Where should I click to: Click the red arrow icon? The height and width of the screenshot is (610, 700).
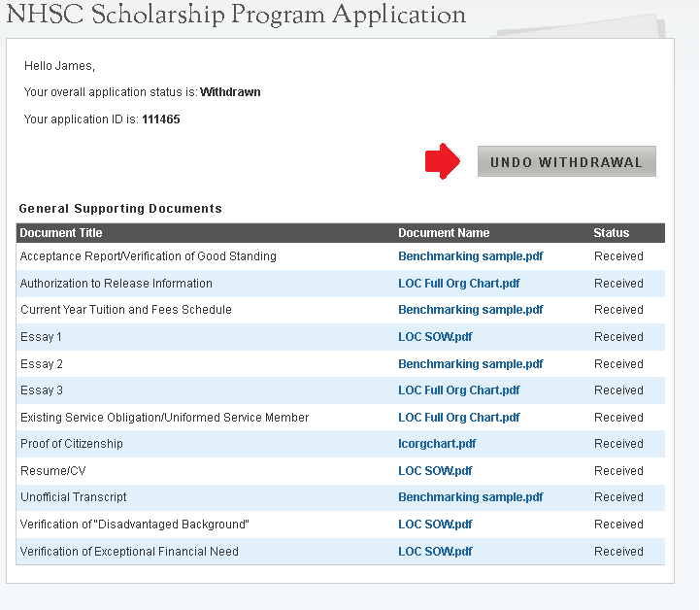[x=442, y=162]
